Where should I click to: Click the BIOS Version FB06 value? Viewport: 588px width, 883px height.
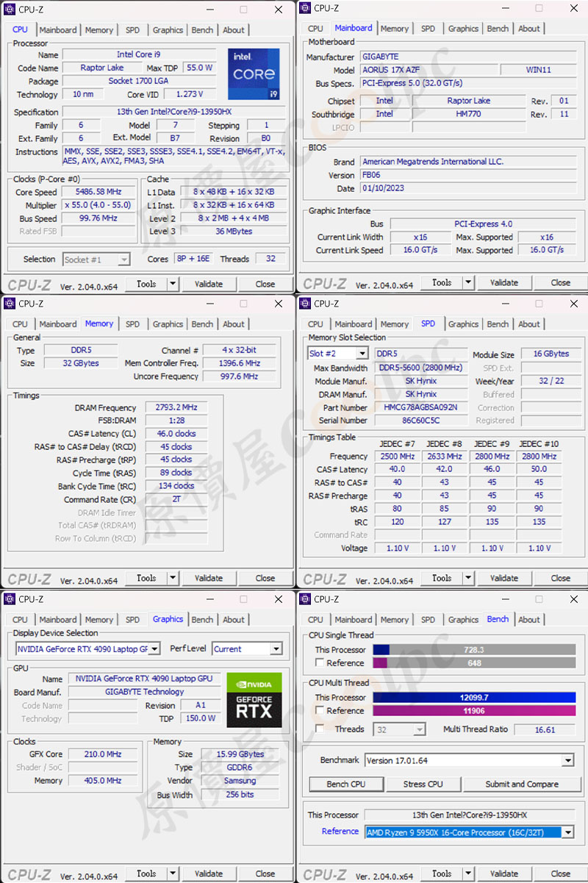pyautogui.click(x=470, y=175)
